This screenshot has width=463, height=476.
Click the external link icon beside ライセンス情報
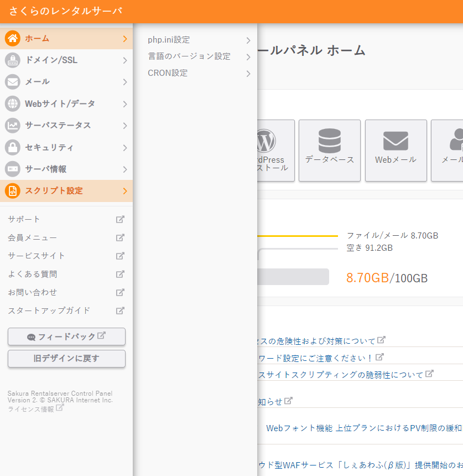tap(60, 408)
